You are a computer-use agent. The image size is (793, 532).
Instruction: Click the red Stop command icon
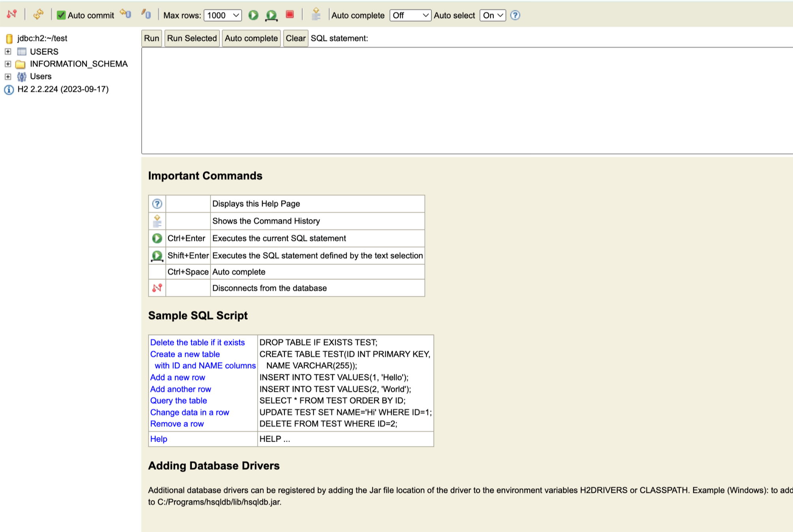pos(290,15)
